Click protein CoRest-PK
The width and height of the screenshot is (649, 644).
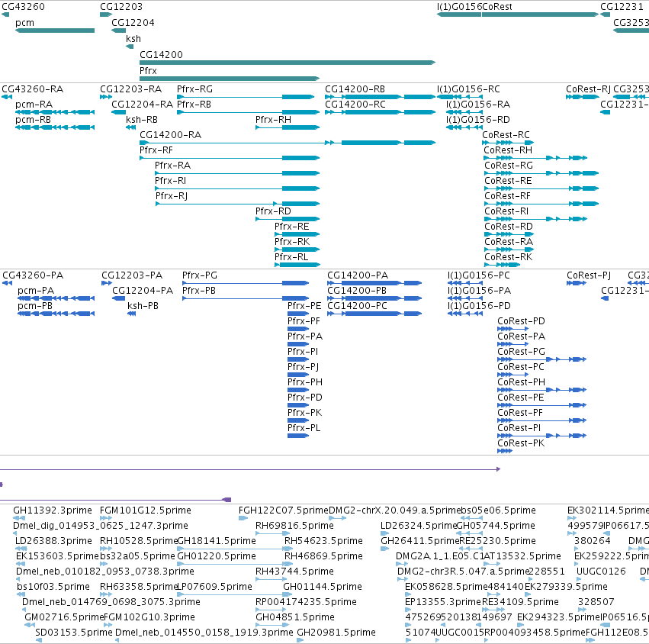pyautogui.click(x=505, y=451)
